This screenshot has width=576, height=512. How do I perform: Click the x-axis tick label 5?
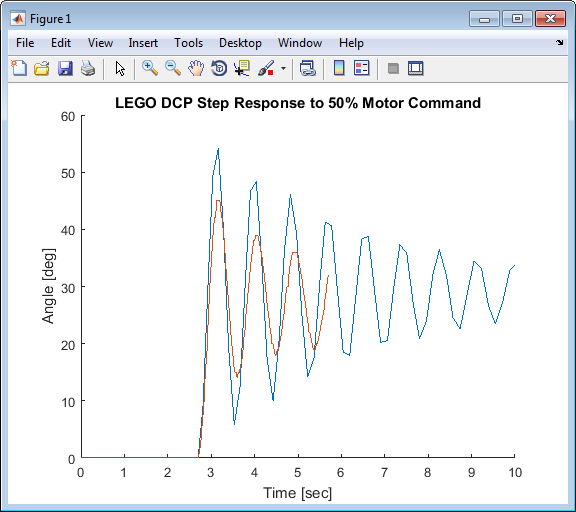click(x=298, y=472)
